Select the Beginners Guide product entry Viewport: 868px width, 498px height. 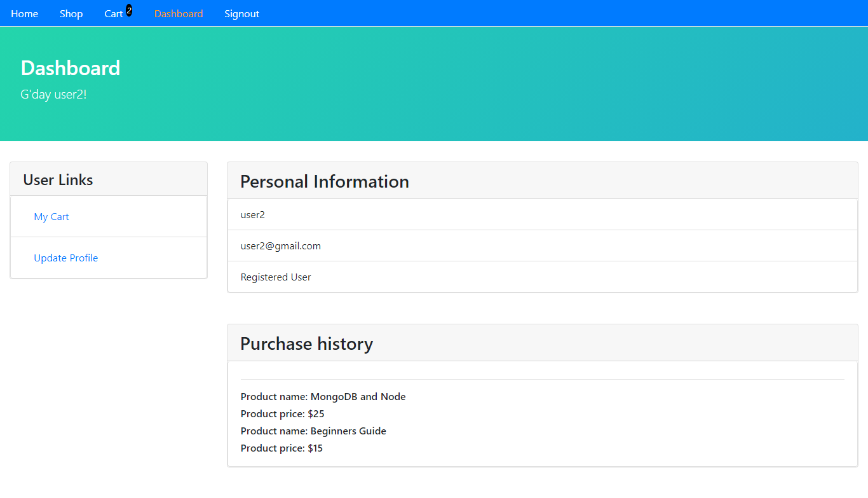pos(313,431)
